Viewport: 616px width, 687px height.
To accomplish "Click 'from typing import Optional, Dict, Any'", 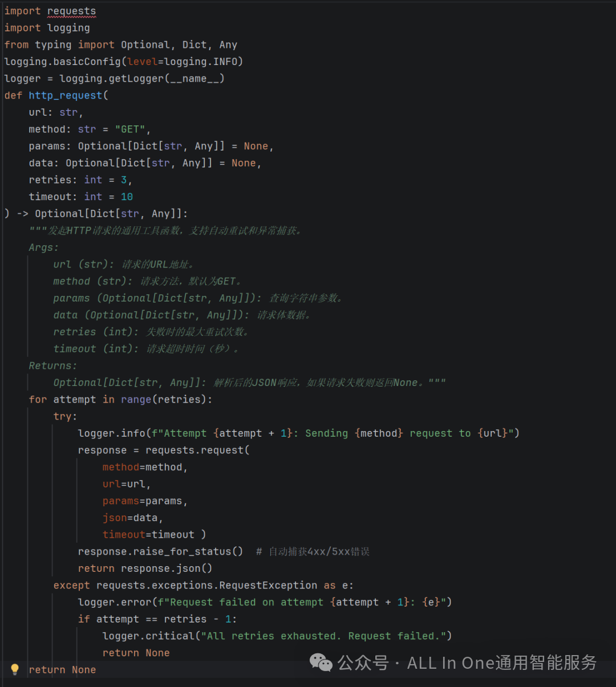I will point(121,45).
